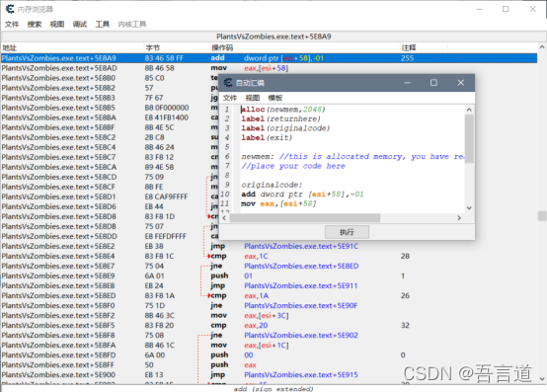The height and width of the screenshot is (392, 547).
Task: Click the Cheat Engine icon in the Memory Viewer title bar
Action: point(10,9)
